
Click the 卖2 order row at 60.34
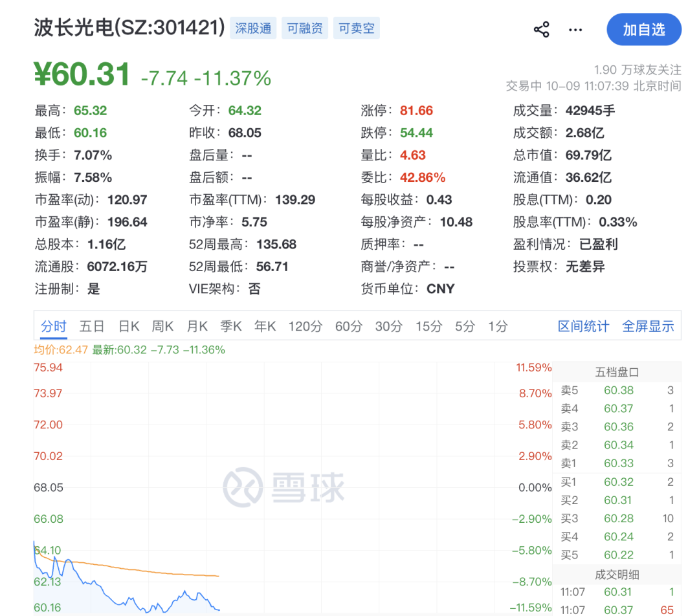[x=617, y=445]
